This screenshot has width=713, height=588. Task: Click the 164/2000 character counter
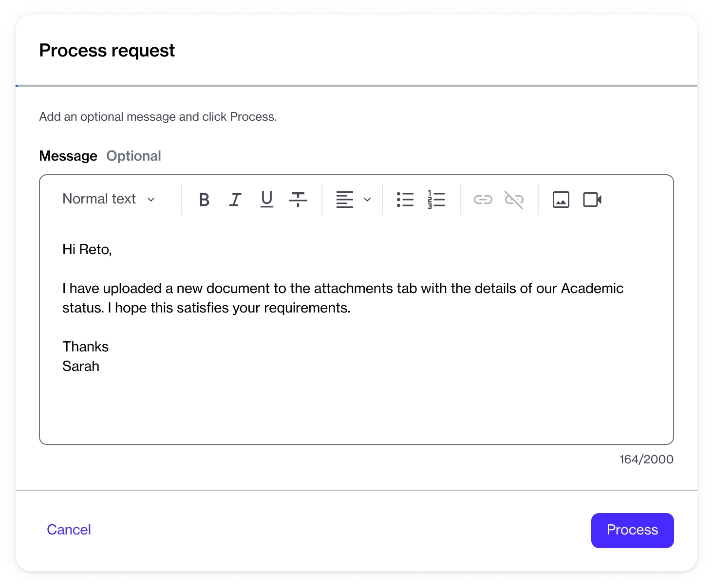pyautogui.click(x=646, y=459)
